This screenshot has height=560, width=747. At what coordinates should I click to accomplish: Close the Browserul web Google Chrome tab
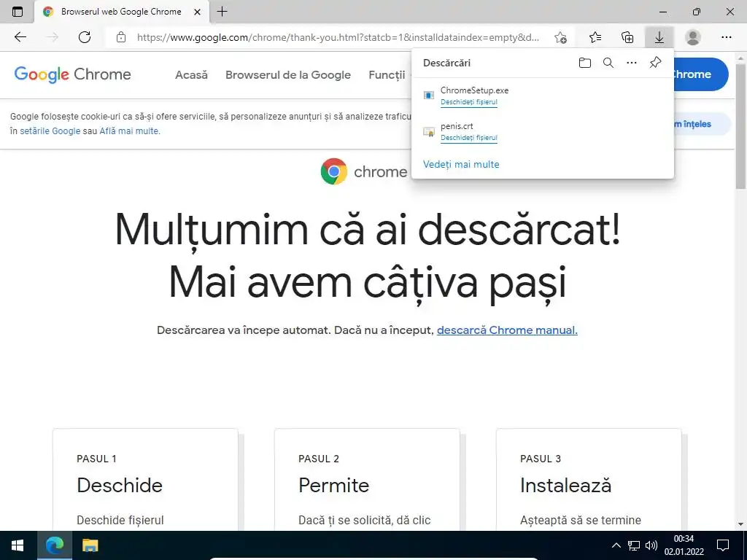(x=197, y=12)
